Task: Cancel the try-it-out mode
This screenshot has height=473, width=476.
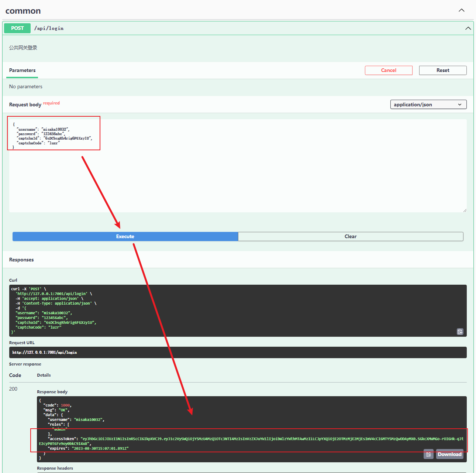Action: point(389,70)
